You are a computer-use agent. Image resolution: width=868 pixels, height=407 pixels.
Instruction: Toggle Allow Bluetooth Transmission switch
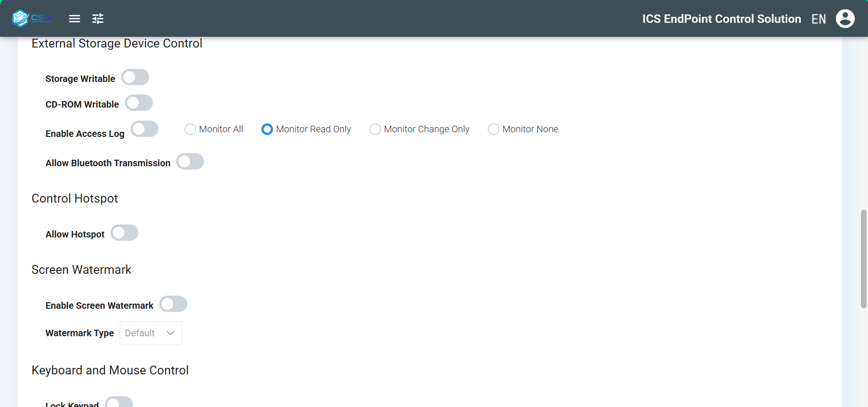[190, 162]
